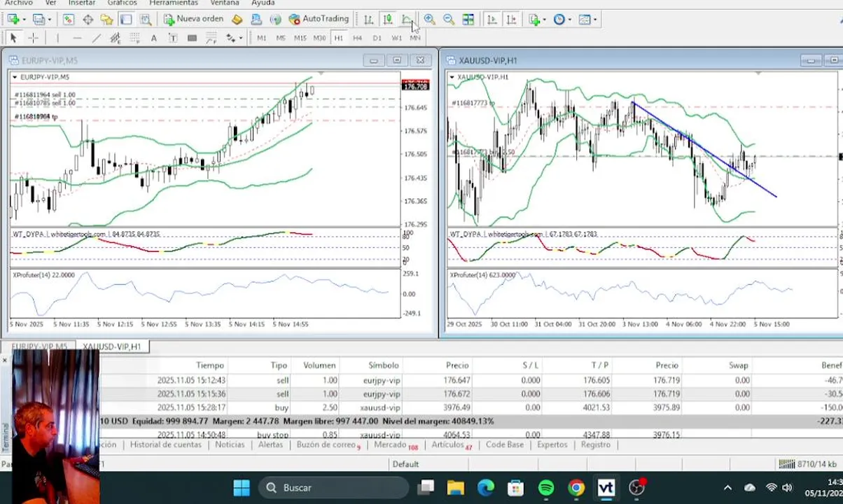Click the T / P column header
Viewport: 843px width, 504px height.
599,365
